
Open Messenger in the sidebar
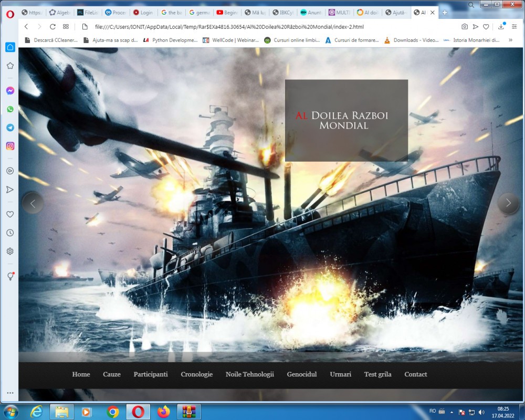tap(10, 91)
